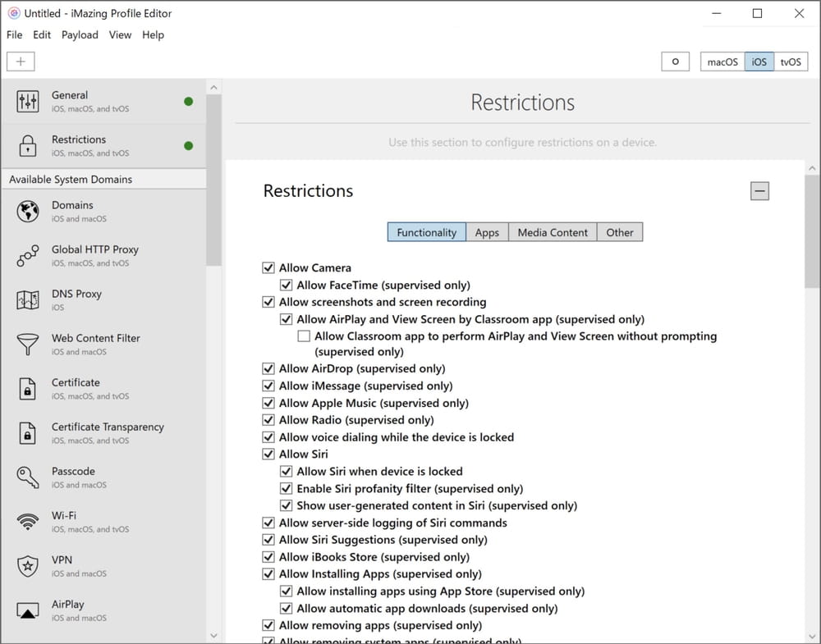Switch platform to tvOS
Image resolution: width=821 pixels, height=644 pixels.
pyautogui.click(x=791, y=62)
